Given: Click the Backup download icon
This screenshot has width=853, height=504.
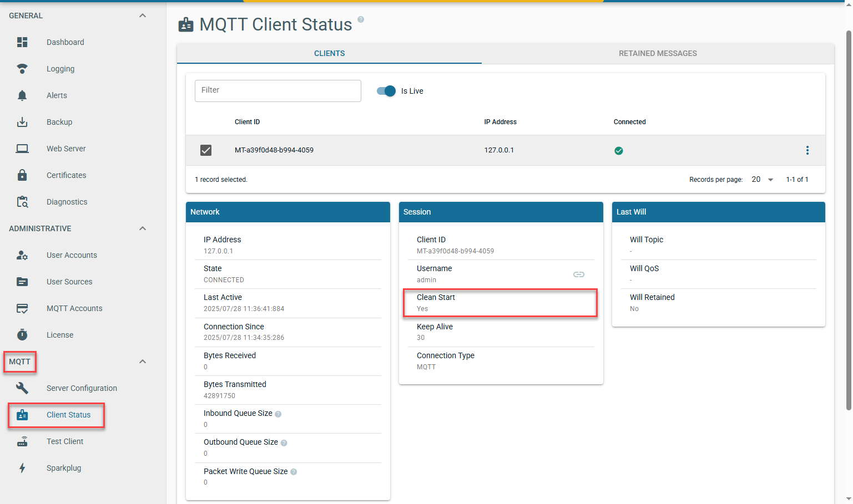Looking at the screenshot, I should click(22, 122).
